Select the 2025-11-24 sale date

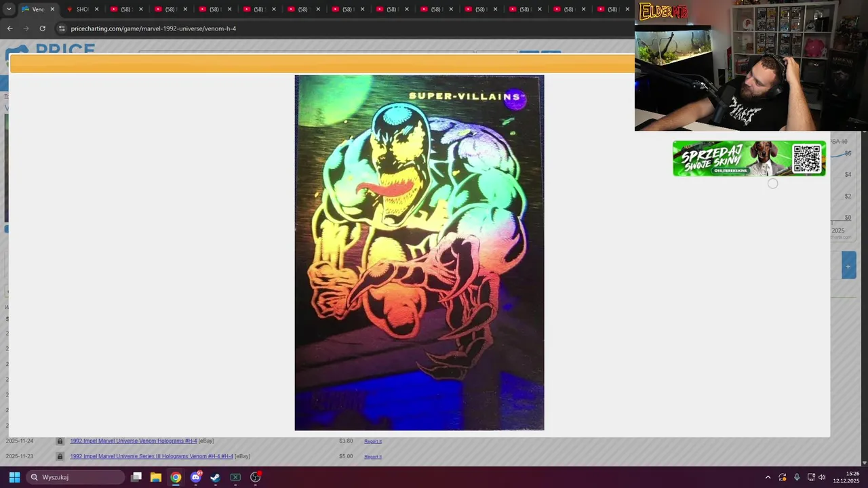pos(20,441)
